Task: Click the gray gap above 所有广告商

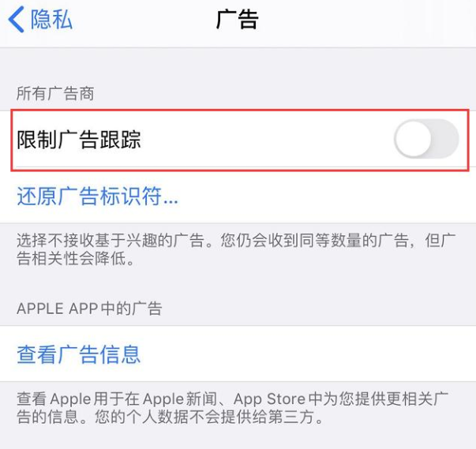Action: 238,65
